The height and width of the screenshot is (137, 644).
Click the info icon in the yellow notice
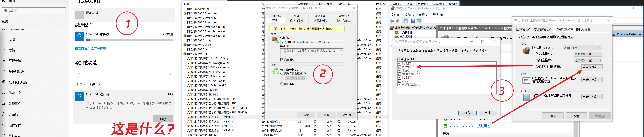tap(275, 29)
